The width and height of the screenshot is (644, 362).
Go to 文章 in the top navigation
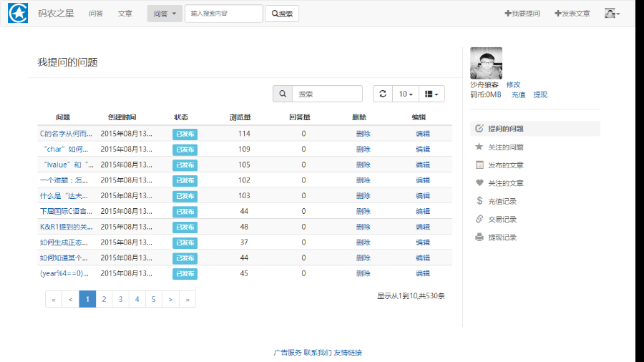point(125,14)
